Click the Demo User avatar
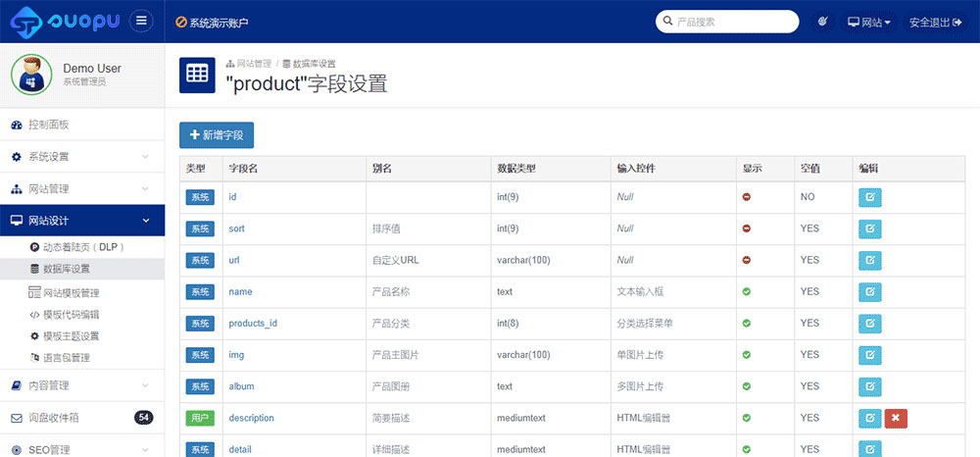Image resolution: width=980 pixels, height=457 pixels. 31,75
